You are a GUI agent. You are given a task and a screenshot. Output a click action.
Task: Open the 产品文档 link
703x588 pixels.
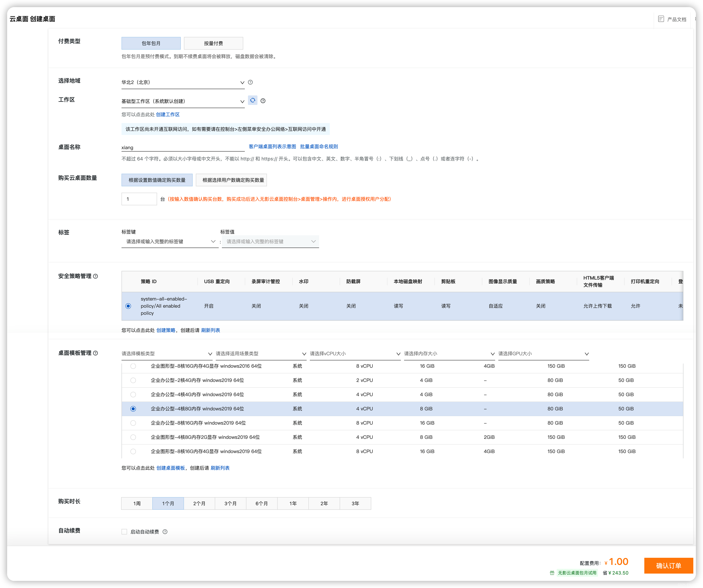677,19
